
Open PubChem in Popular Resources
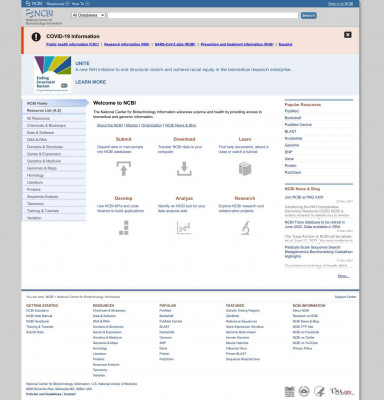(293, 172)
